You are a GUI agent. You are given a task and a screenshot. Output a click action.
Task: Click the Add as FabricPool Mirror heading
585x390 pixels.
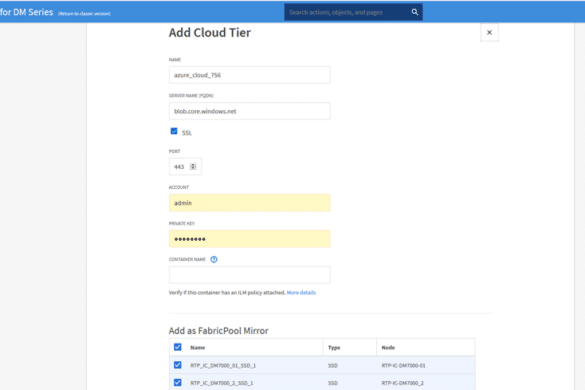(x=219, y=331)
